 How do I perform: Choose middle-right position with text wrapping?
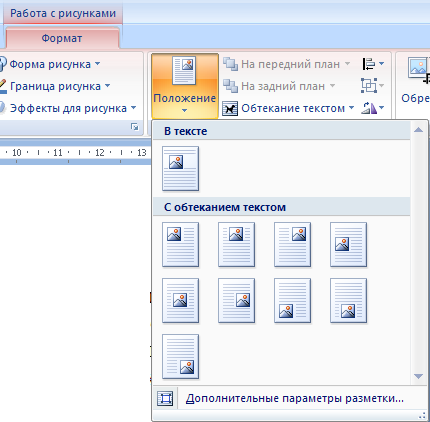point(236,301)
